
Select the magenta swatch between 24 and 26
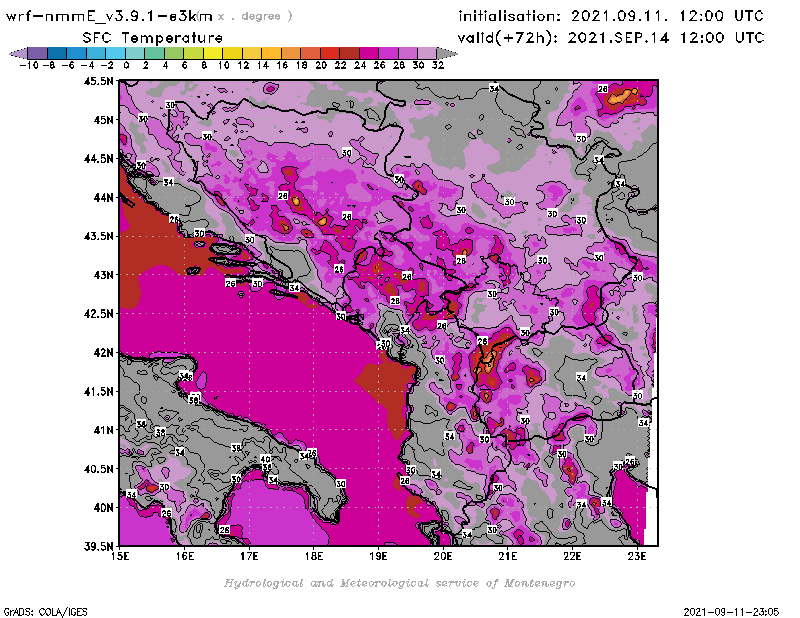pyautogui.click(x=369, y=53)
